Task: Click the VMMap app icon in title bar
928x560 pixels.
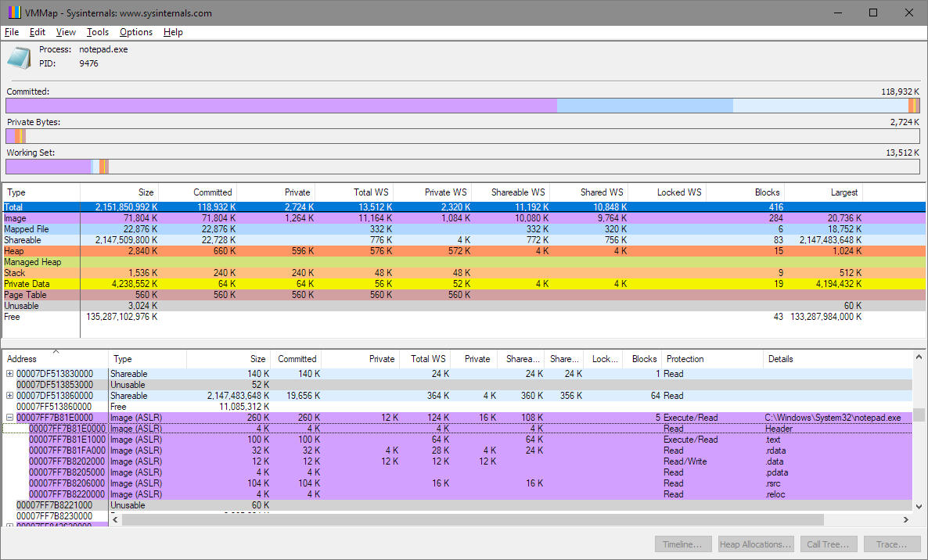Action: 14,13
